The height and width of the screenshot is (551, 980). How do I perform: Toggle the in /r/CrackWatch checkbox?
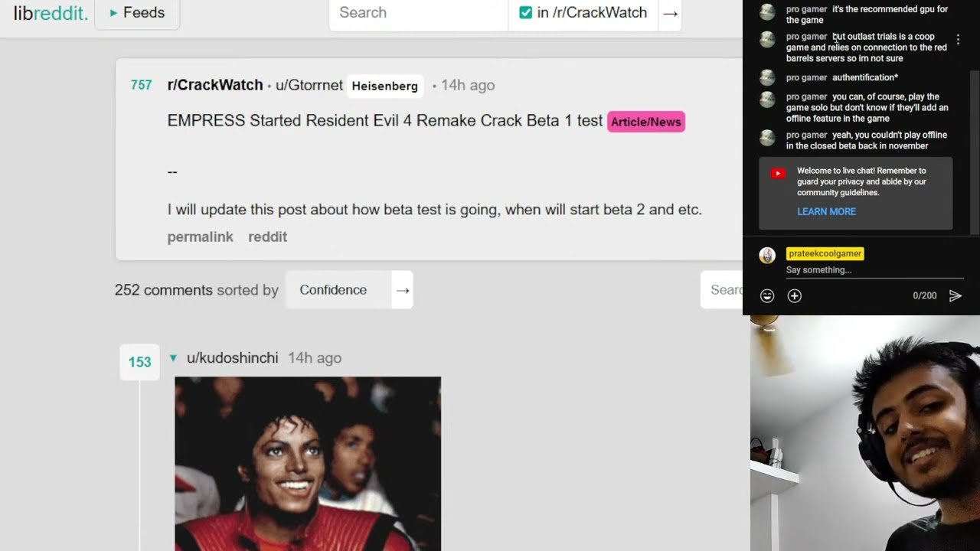click(x=526, y=13)
